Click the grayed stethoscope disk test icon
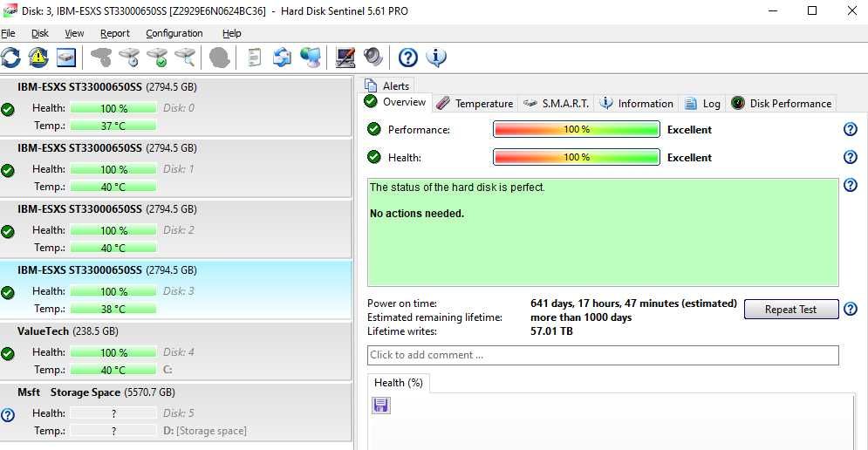Image resolution: width=868 pixels, height=450 pixels. pyautogui.click(x=101, y=57)
